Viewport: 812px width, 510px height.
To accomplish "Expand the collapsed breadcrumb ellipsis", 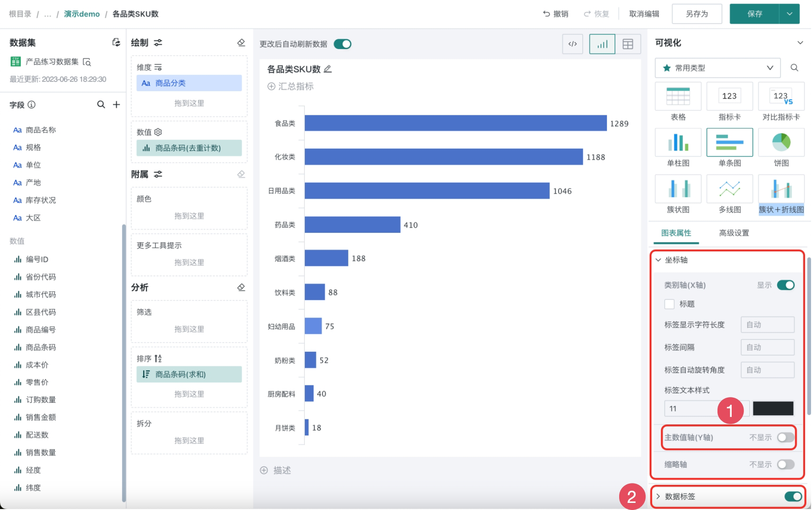I will click(x=47, y=14).
